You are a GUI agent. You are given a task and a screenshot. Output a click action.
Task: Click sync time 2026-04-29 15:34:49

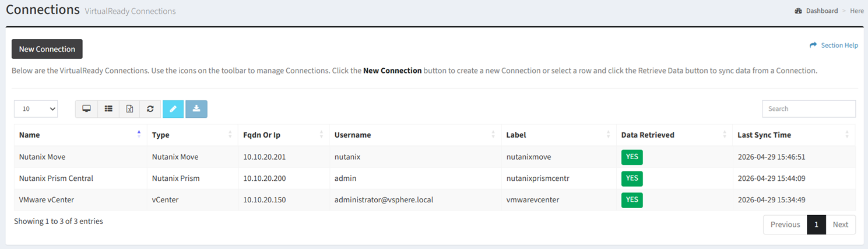[x=771, y=199]
